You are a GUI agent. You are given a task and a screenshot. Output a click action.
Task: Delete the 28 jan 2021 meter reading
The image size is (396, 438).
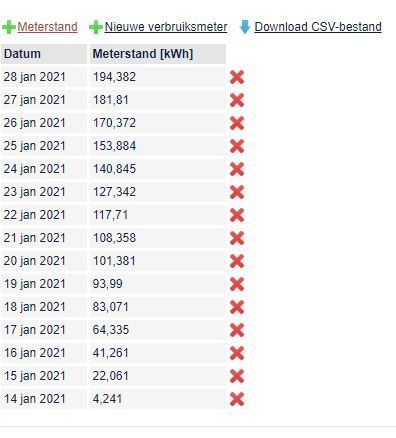click(237, 77)
